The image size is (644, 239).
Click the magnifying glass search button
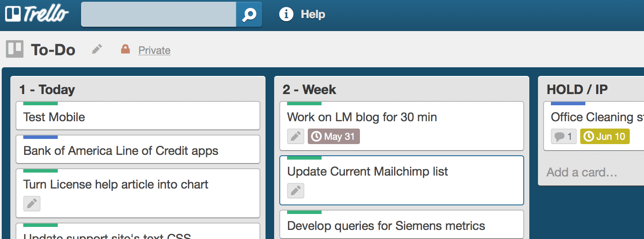(249, 14)
